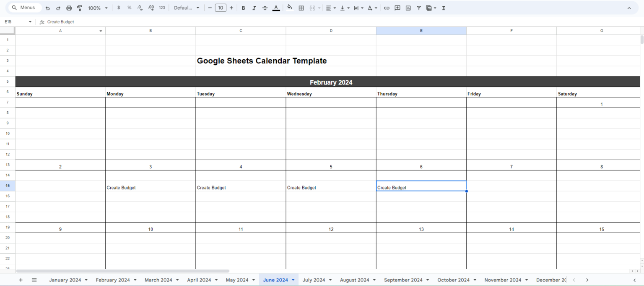Screen dimensions: 644x286
Task: Insert a chart
Action: [408, 8]
